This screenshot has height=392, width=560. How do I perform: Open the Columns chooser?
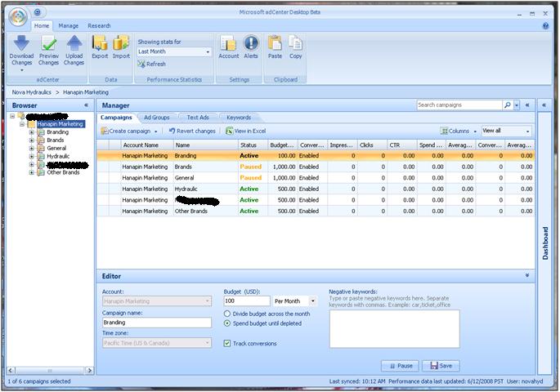458,131
